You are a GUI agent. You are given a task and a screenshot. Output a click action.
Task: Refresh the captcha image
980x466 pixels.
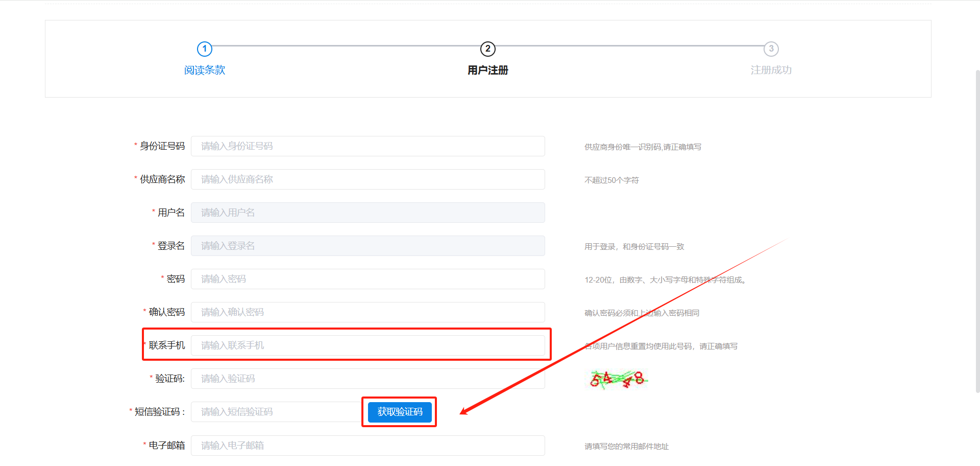click(617, 379)
